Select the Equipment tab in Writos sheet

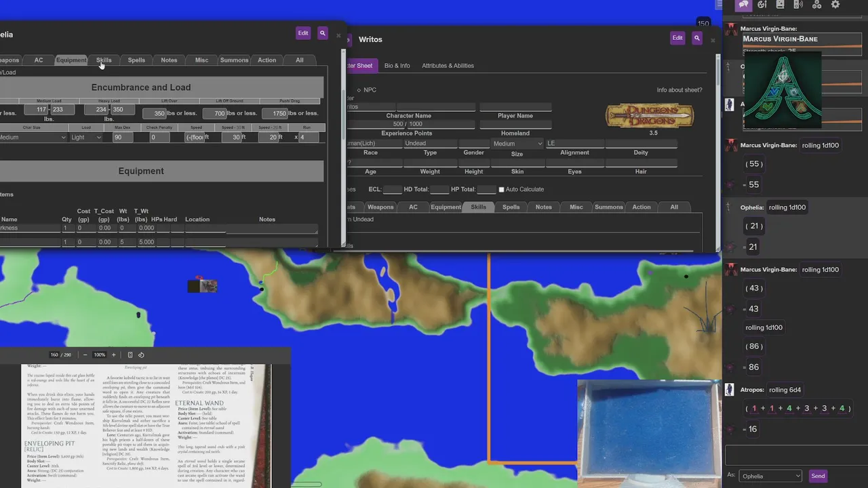(446, 207)
